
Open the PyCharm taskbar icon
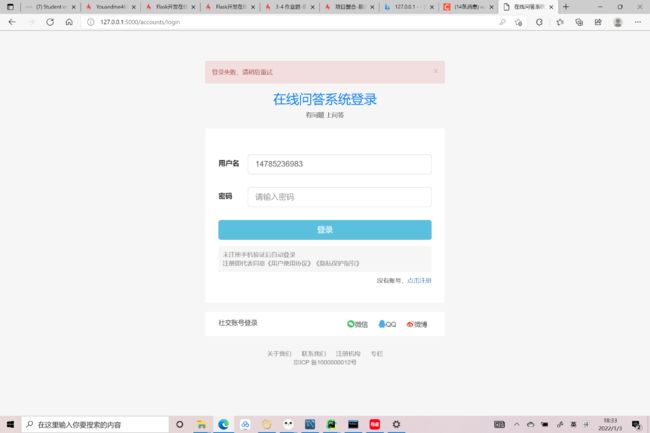[x=331, y=424]
